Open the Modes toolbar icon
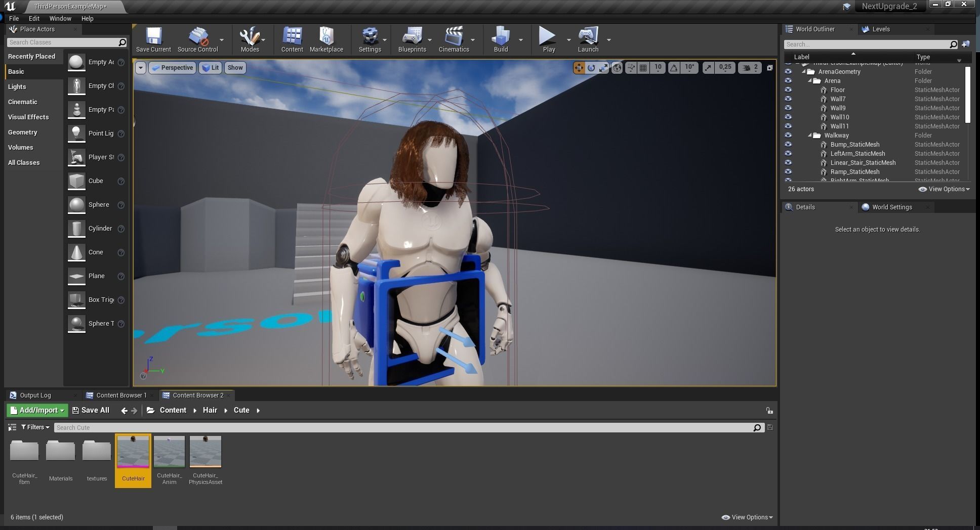The image size is (980, 530). click(x=250, y=36)
